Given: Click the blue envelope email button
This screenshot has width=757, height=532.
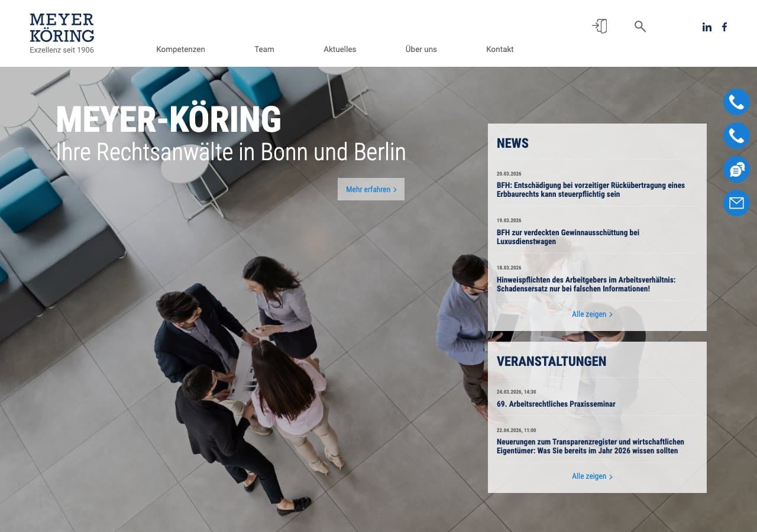Looking at the screenshot, I should pos(736,203).
